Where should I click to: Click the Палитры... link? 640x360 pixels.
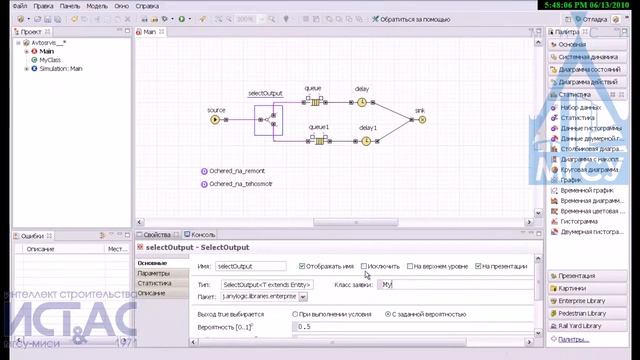tap(573, 339)
